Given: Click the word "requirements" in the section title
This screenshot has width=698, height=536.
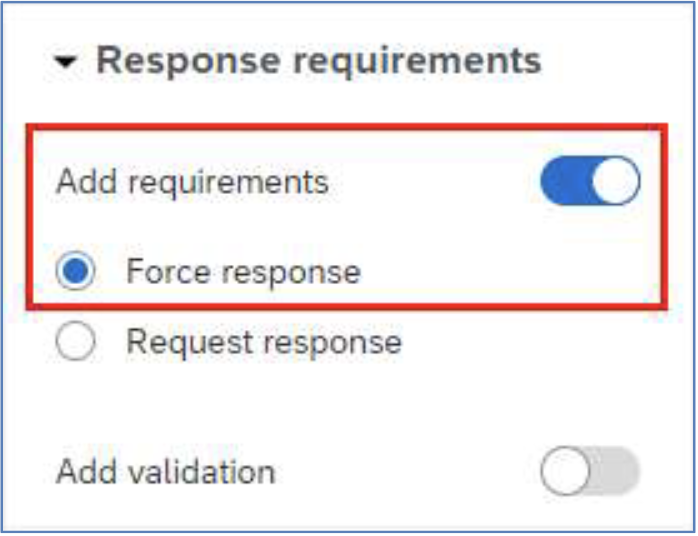Looking at the screenshot, I should point(417,61).
